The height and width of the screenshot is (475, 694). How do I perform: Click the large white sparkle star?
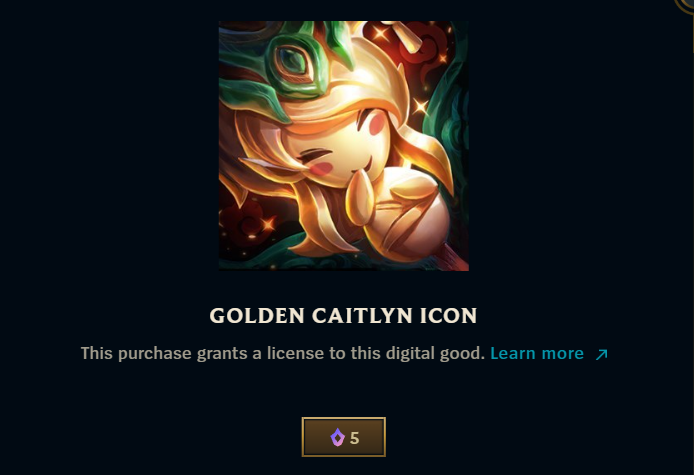(x=420, y=106)
